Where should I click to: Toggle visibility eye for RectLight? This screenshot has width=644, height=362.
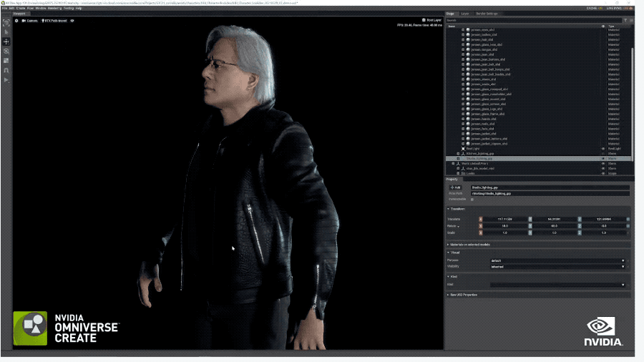coord(603,149)
